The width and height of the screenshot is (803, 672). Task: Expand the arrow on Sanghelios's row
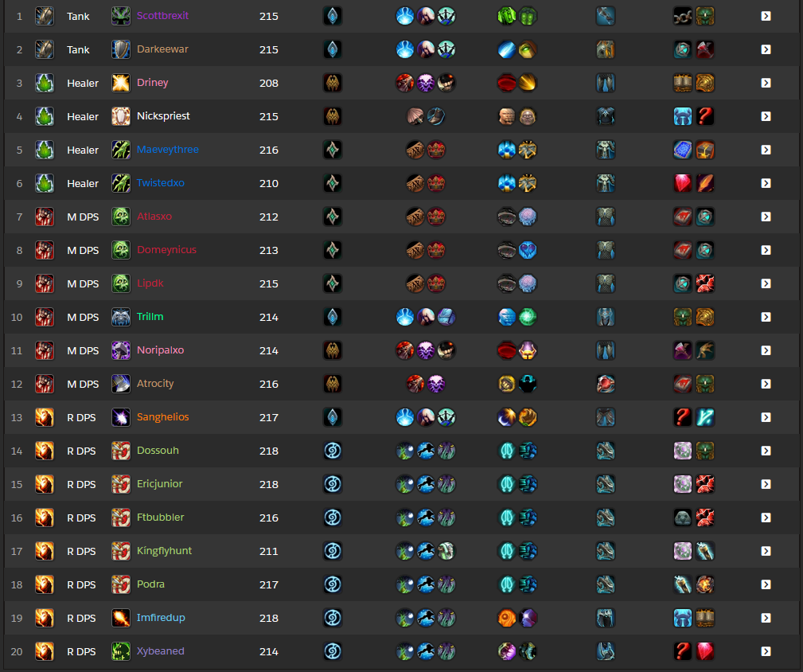click(766, 417)
